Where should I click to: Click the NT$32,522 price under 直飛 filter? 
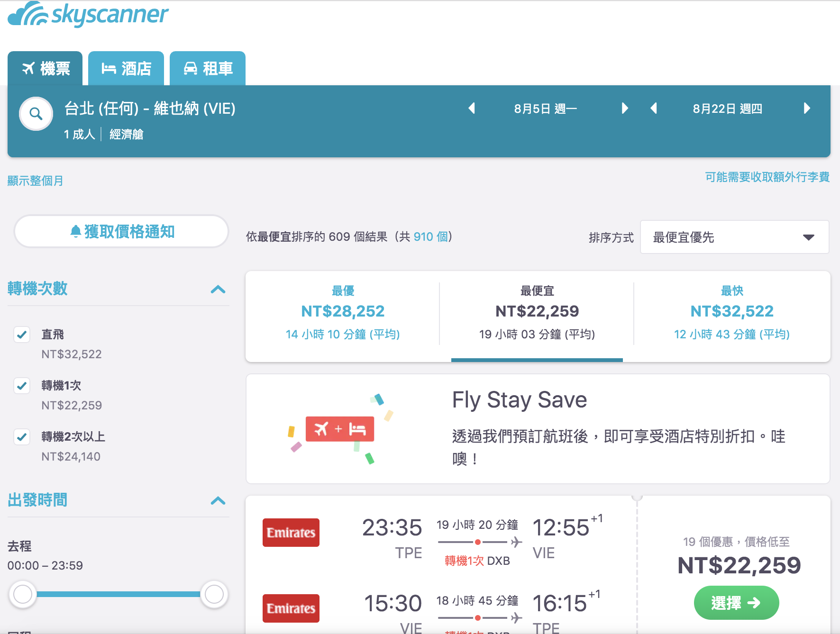point(72,354)
